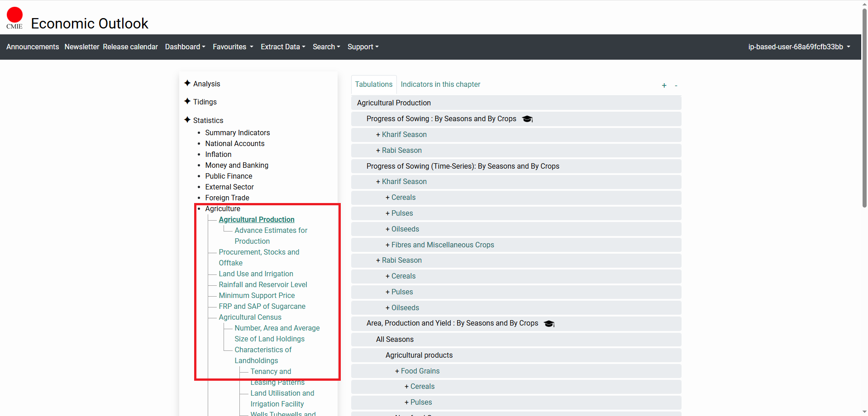This screenshot has height=416, width=868.
Task: Expand all tabulations with the plus icon
Action: [x=664, y=85]
